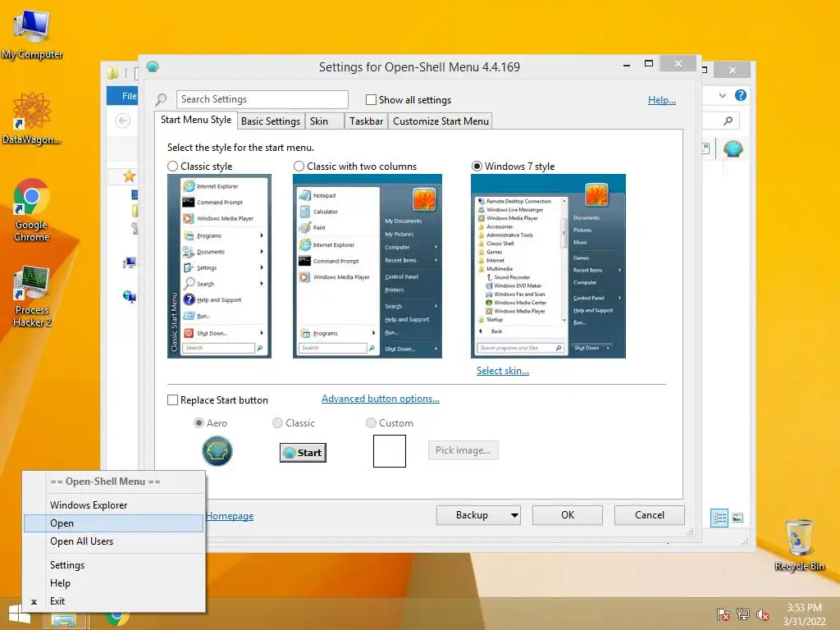Select Windows 7 style radio button
Viewport: 840px width, 630px height.
[477, 166]
